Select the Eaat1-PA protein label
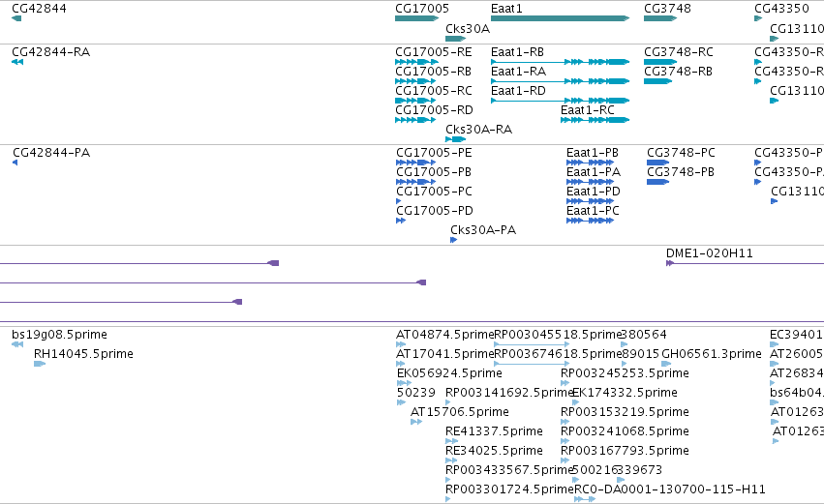This screenshot has height=504, width=824. tap(594, 172)
